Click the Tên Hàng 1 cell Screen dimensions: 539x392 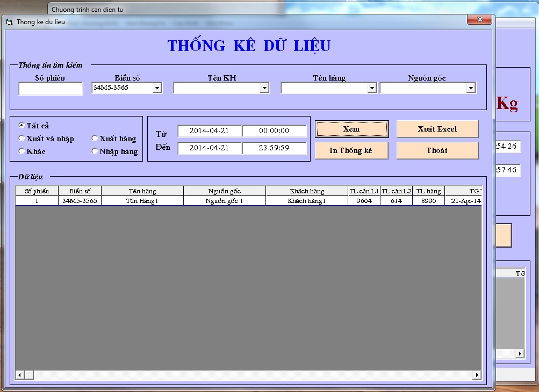pos(142,201)
